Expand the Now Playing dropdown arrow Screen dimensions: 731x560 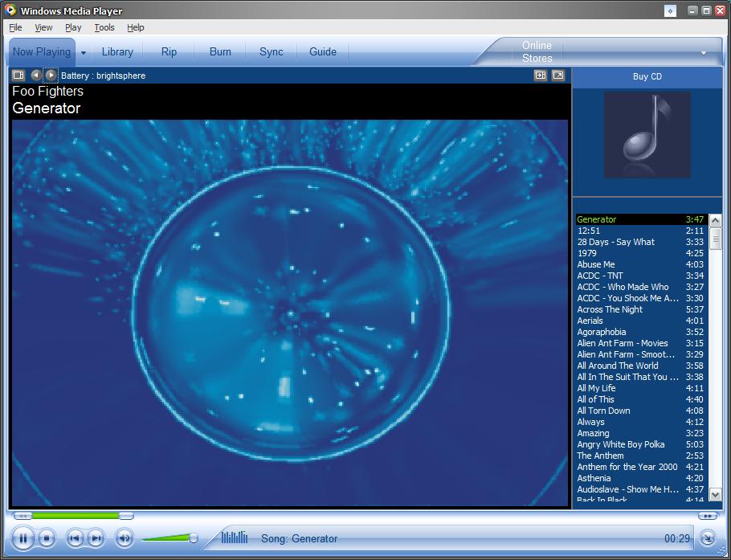pyautogui.click(x=84, y=53)
